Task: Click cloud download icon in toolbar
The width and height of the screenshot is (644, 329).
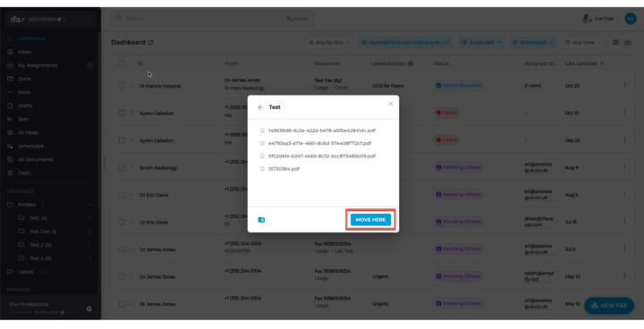Action: [x=628, y=42]
